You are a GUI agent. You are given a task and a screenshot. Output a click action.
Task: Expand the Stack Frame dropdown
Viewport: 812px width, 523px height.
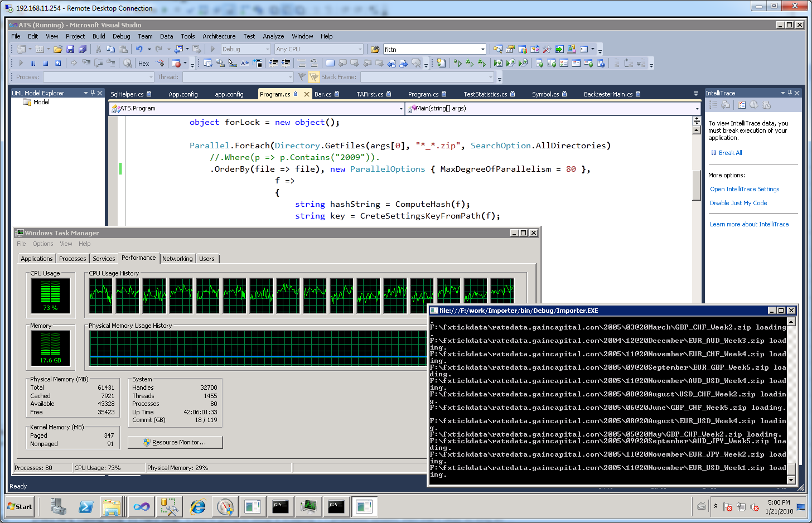(x=491, y=77)
